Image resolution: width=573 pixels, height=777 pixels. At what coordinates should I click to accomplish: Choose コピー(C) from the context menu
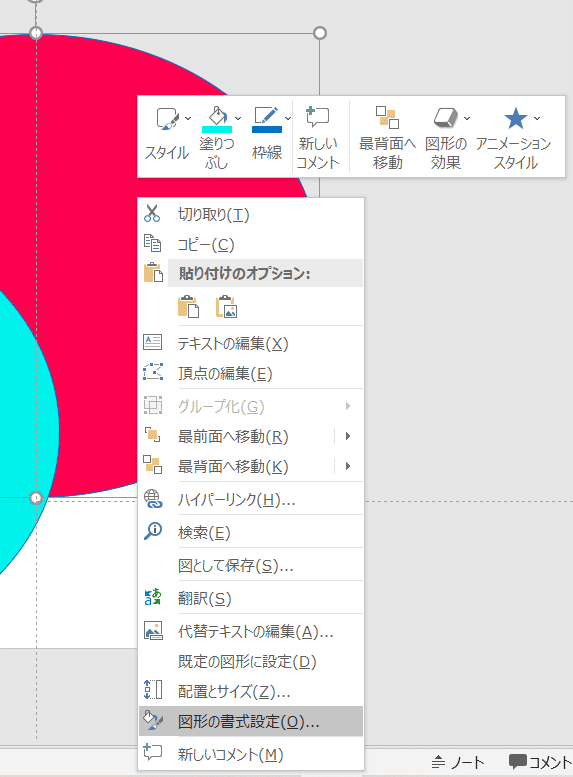[x=251, y=244]
